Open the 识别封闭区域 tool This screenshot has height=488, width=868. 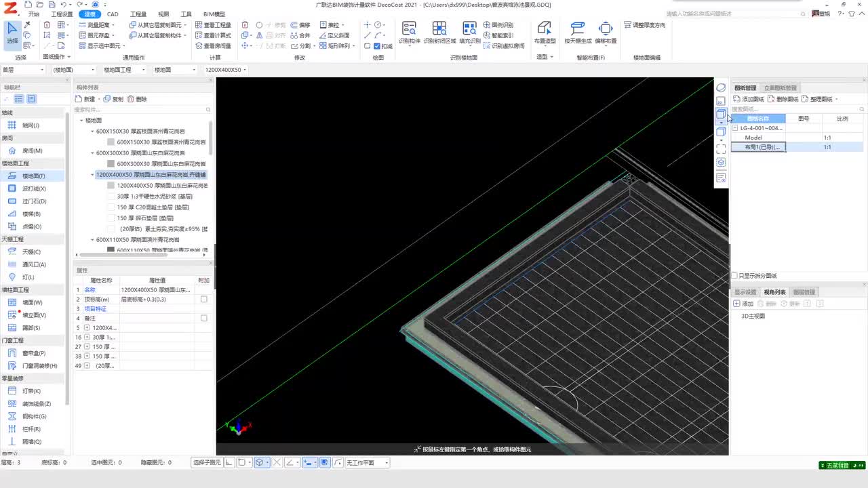tap(439, 33)
